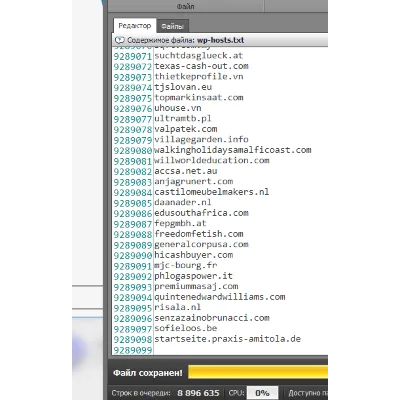Click the line startseite.praxis-amitola.de
This screenshot has height=400, width=400.
[x=228, y=339]
